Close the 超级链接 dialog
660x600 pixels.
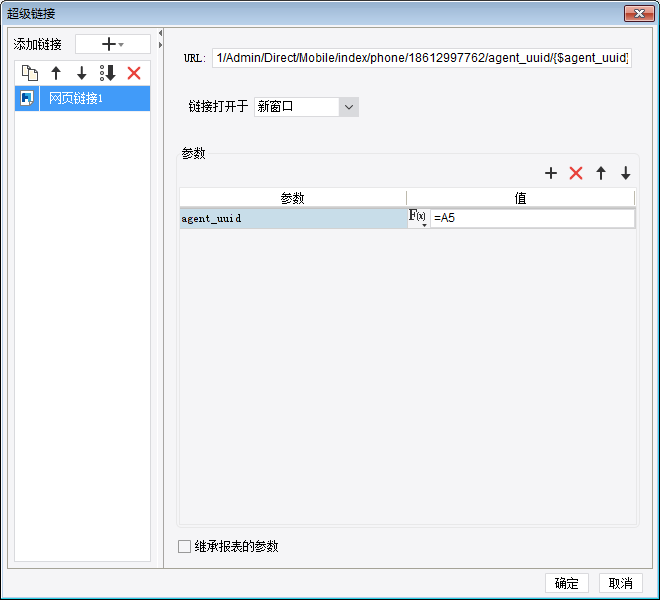click(x=639, y=13)
